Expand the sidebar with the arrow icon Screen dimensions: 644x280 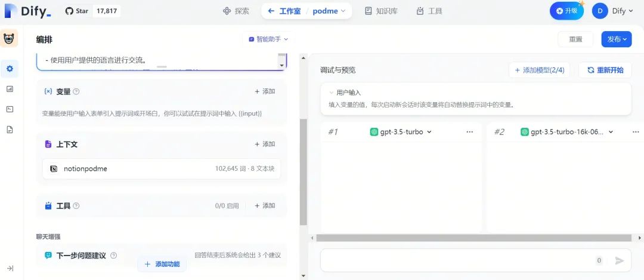tap(10, 268)
